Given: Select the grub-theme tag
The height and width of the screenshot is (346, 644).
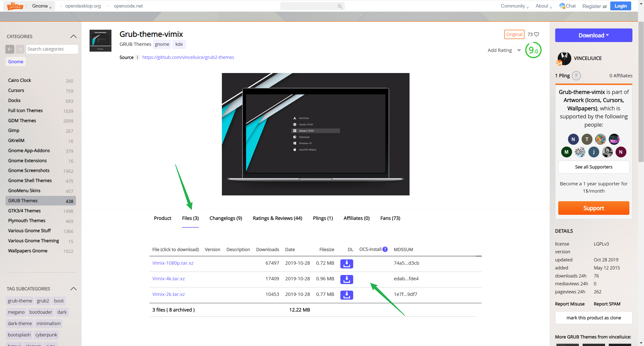Looking at the screenshot, I should [x=20, y=301].
